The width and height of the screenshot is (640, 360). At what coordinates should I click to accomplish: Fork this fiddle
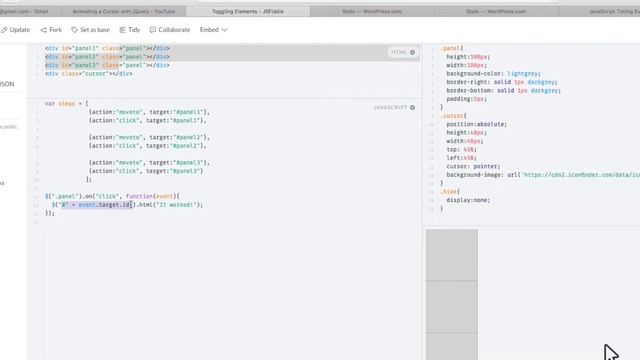coord(51,30)
